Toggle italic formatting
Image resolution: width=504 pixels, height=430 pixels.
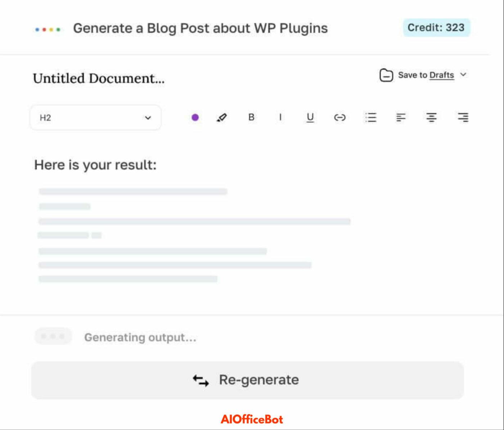[x=280, y=117]
